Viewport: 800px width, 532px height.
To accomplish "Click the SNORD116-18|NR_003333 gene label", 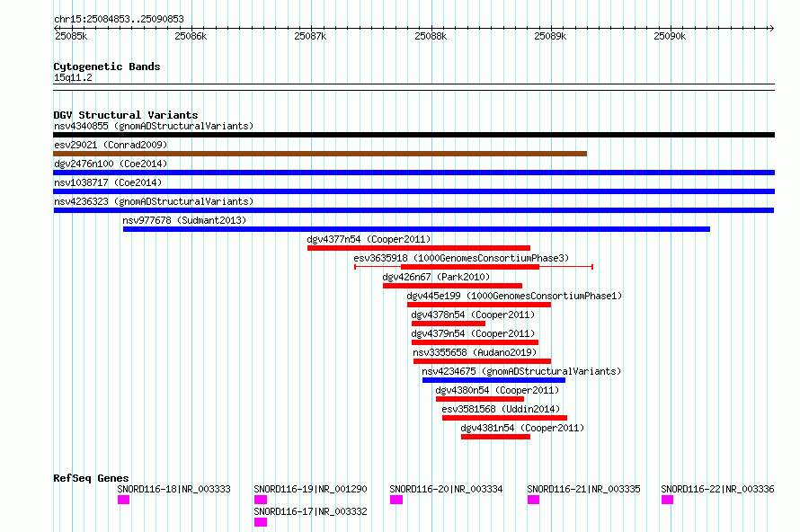I will [174, 489].
